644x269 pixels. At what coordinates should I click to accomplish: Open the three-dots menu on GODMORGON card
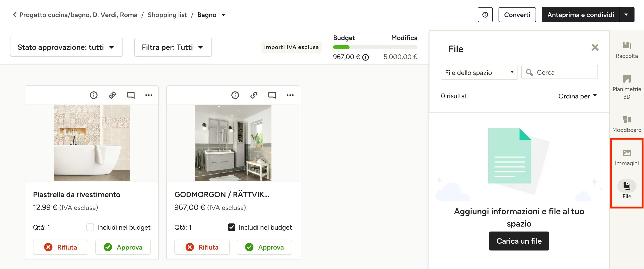click(290, 95)
